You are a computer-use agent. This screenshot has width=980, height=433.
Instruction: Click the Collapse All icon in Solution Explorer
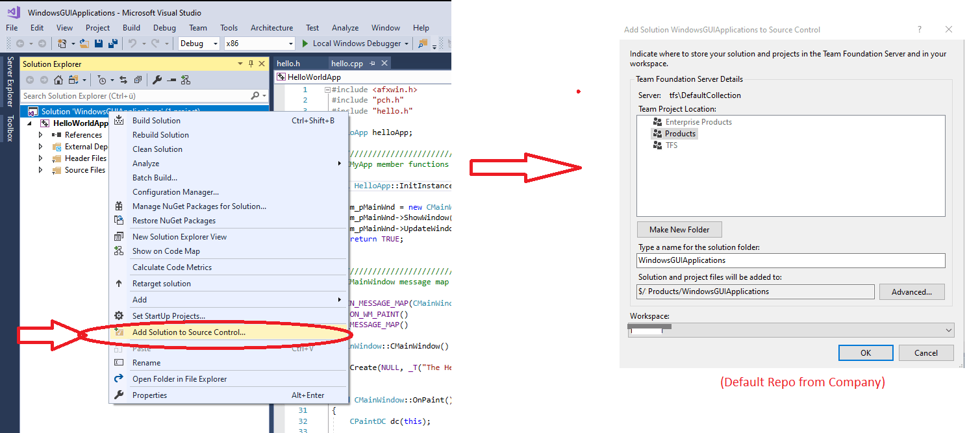click(138, 80)
